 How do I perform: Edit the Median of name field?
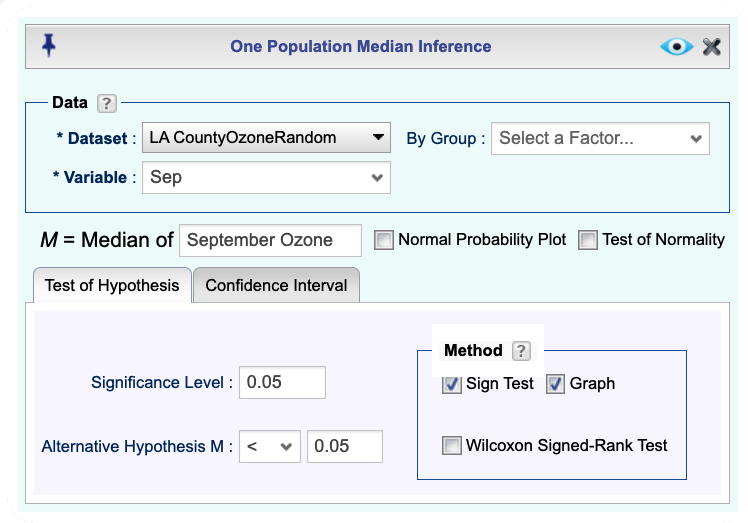(270, 240)
